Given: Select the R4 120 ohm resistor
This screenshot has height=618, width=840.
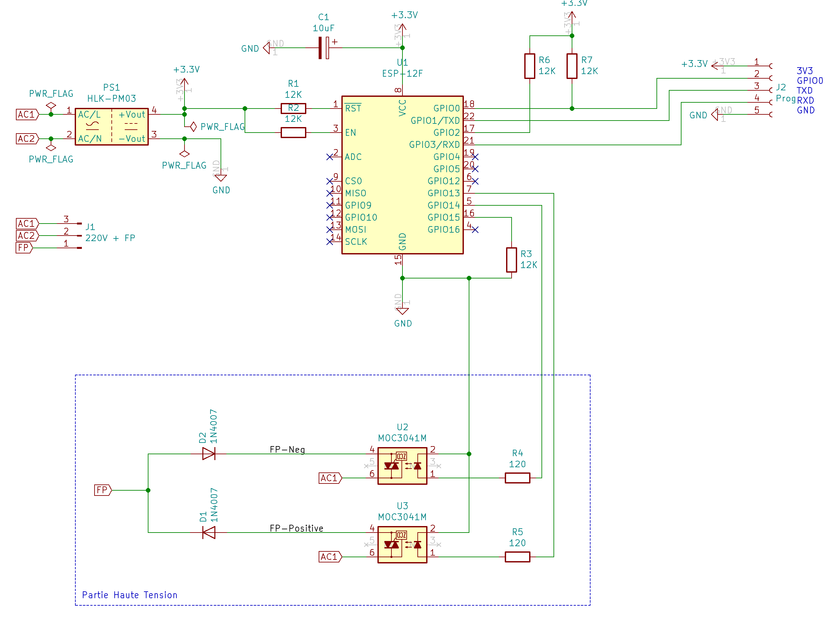Looking at the screenshot, I should click(517, 478).
